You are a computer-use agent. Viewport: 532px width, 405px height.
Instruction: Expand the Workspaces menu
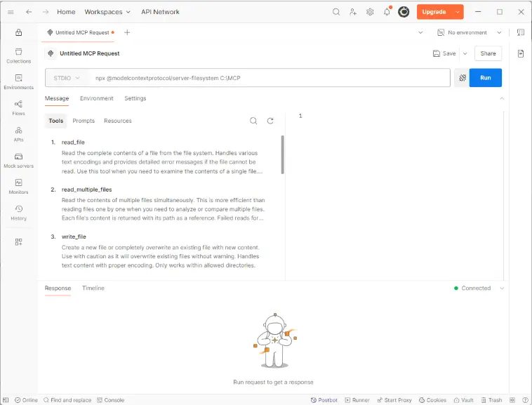pos(107,12)
